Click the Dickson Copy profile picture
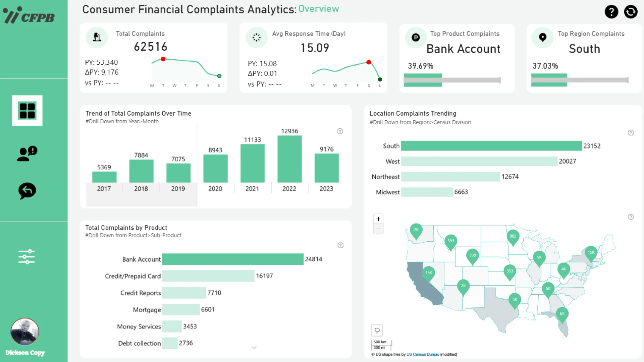644x362 pixels. 25,331
